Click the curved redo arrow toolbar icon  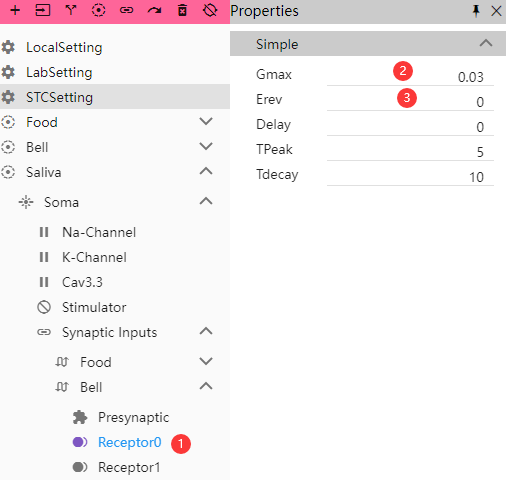[x=154, y=11]
